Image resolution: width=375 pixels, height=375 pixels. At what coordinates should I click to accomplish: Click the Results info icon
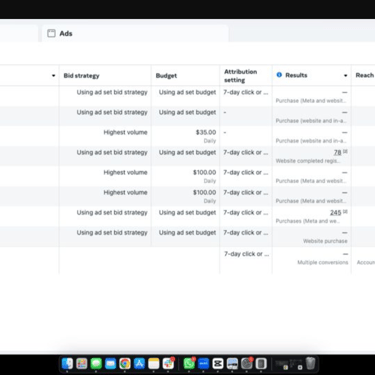click(x=279, y=75)
